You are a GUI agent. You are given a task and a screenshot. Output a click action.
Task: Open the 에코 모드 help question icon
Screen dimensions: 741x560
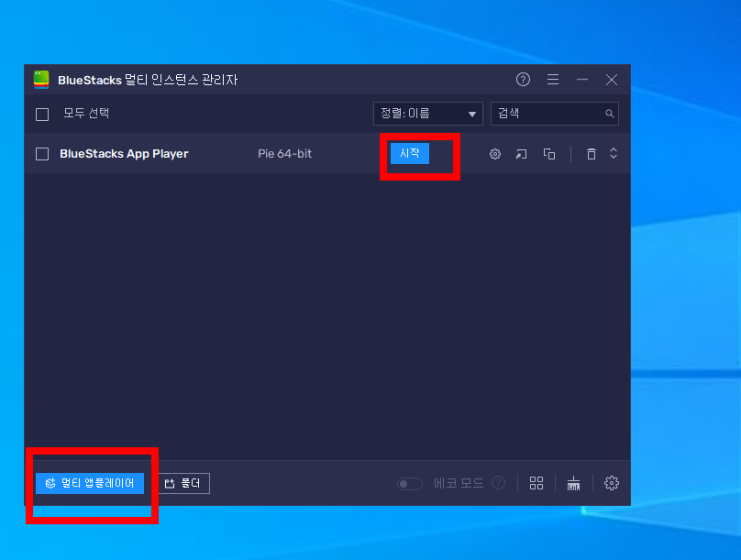(498, 483)
